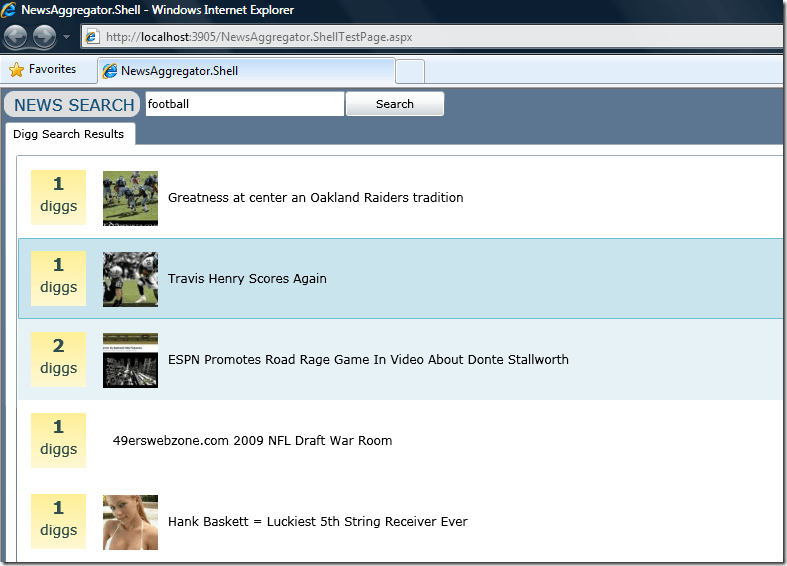Image resolution: width=787 pixels, height=566 pixels.
Task: Click diggs badge for 49erswebzone story
Action: [x=58, y=441]
